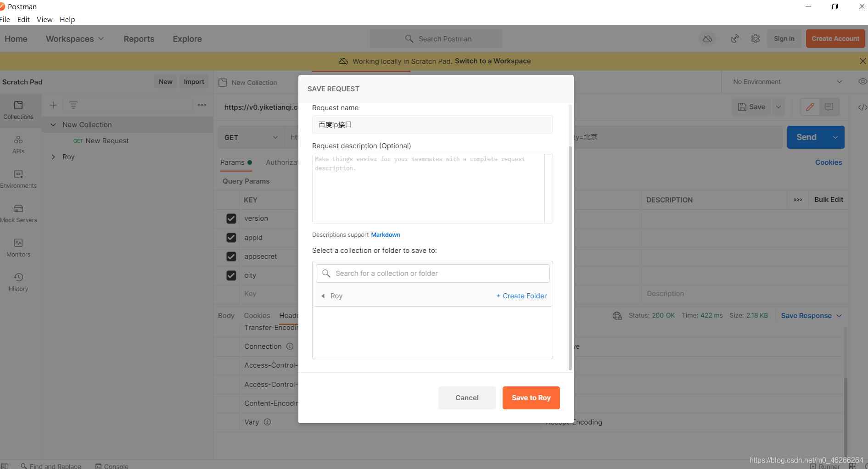The height and width of the screenshot is (469, 868).
Task: Click the comments icon beside pencil
Action: pos(829,107)
